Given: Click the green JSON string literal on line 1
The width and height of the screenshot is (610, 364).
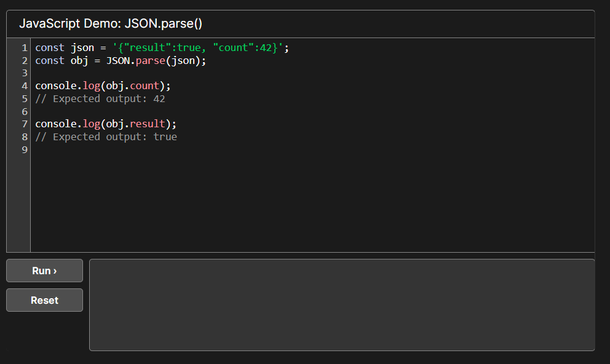Looking at the screenshot, I should tap(197, 48).
